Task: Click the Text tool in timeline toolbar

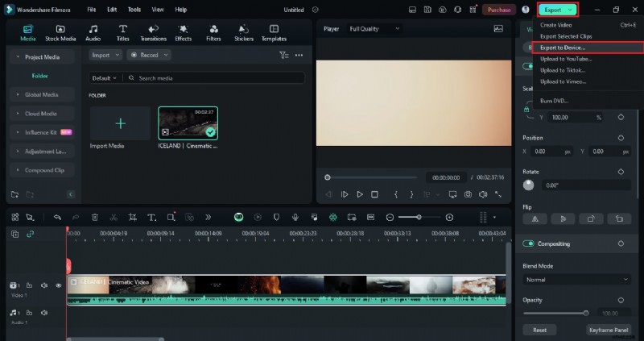Action: click(151, 217)
